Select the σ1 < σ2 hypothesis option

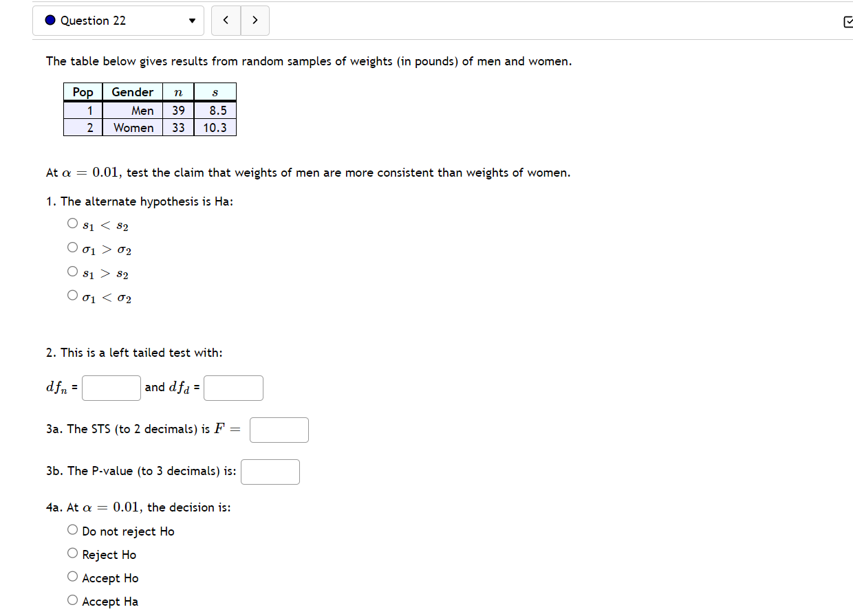[73, 296]
